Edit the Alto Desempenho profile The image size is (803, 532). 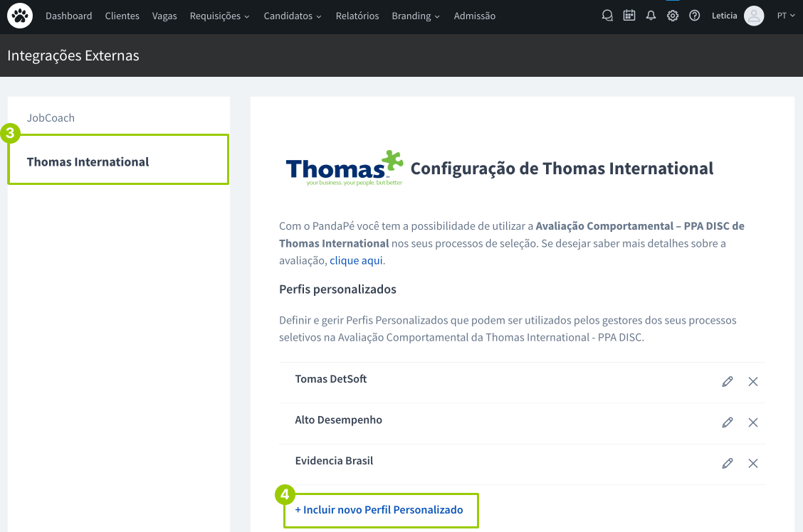coord(727,422)
